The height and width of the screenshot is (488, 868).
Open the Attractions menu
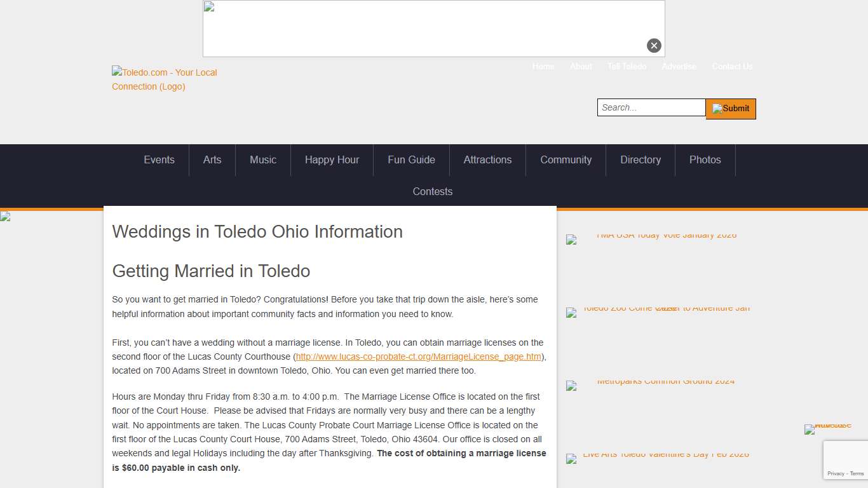click(x=487, y=160)
